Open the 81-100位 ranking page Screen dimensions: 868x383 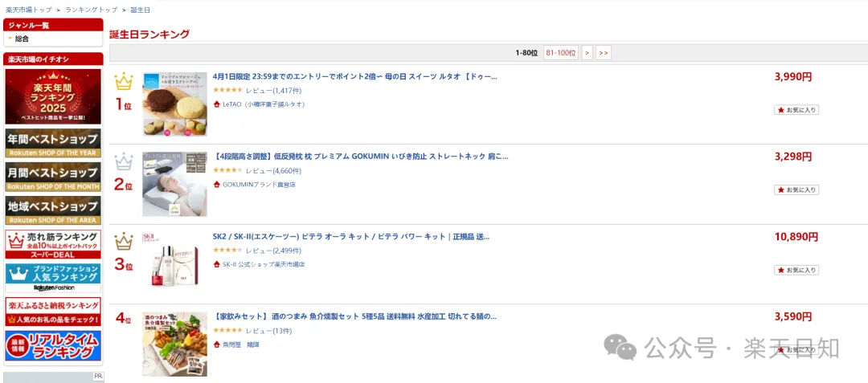point(561,53)
